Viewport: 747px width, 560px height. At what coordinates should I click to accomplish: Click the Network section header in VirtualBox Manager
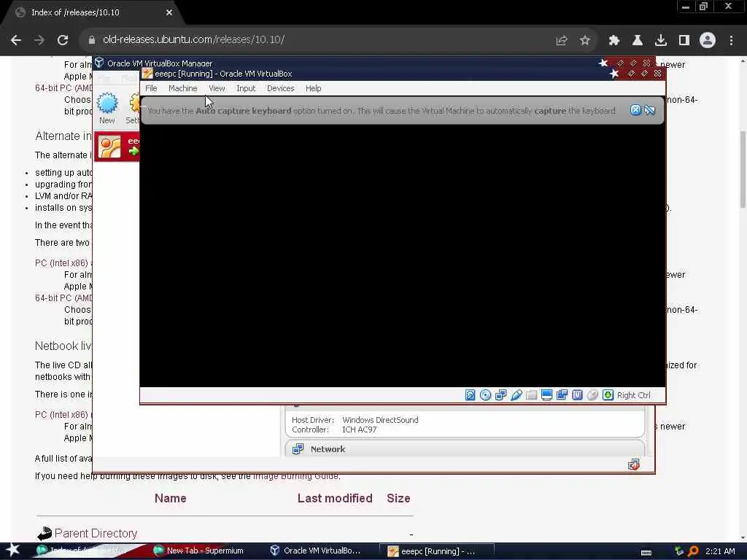tap(465, 448)
